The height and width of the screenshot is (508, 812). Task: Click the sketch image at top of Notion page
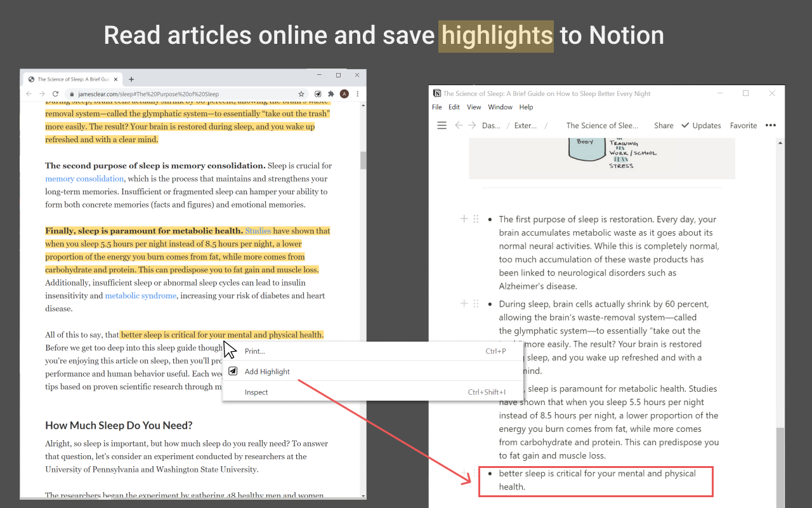coord(602,159)
